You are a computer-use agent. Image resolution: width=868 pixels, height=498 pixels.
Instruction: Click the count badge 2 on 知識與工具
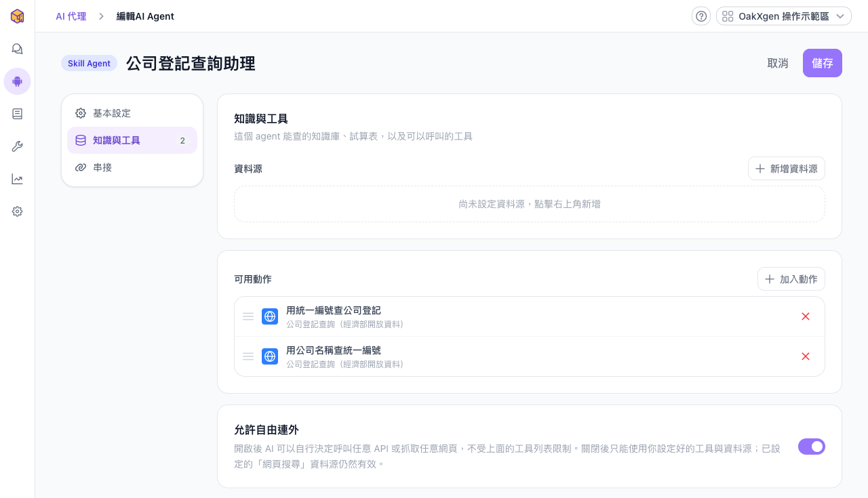[x=182, y=140]
